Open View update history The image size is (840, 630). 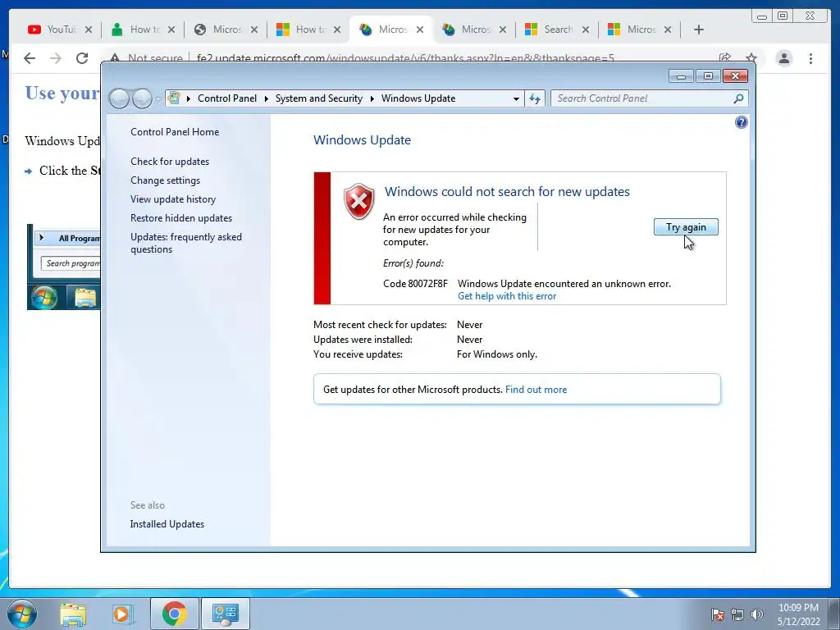click(173, 199)
